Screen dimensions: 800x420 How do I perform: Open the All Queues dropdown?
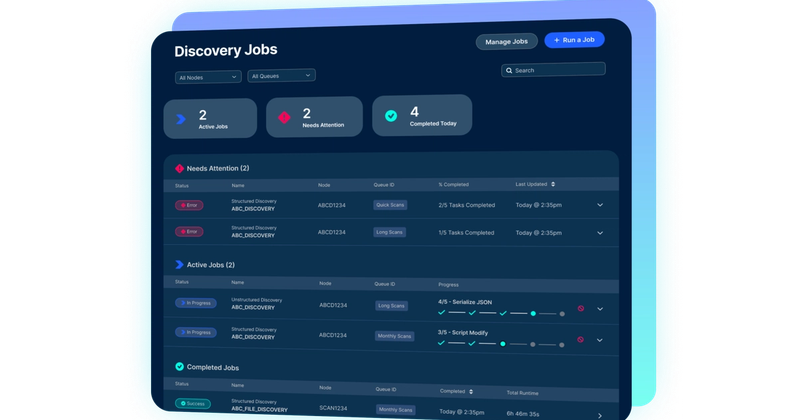(x=281, y=76)
